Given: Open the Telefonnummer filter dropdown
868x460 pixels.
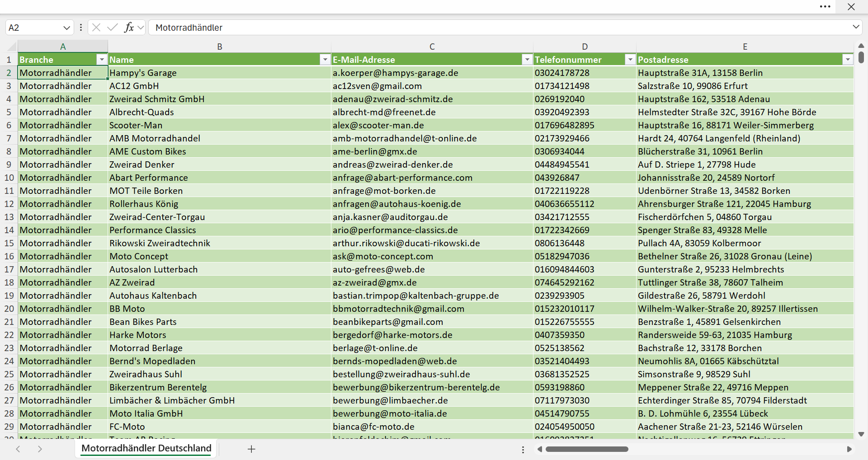Looking at the screenshot, I should (630, 60).
